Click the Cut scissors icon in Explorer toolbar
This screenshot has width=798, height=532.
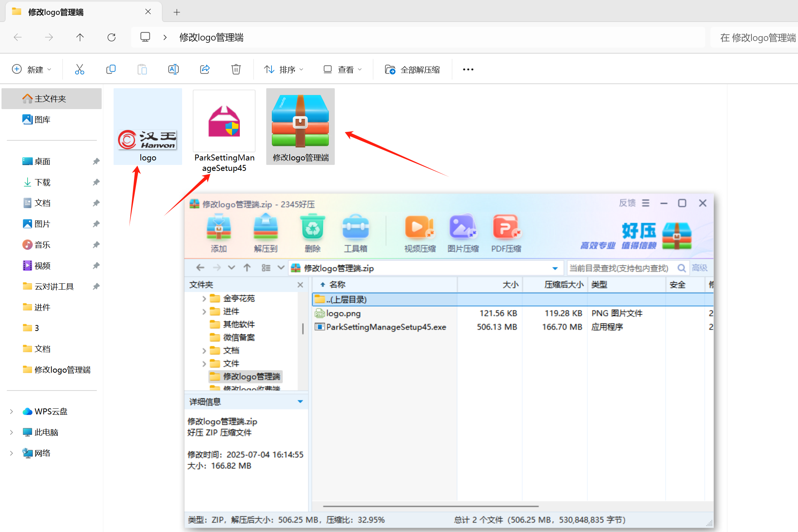click(x=79, y=69)
